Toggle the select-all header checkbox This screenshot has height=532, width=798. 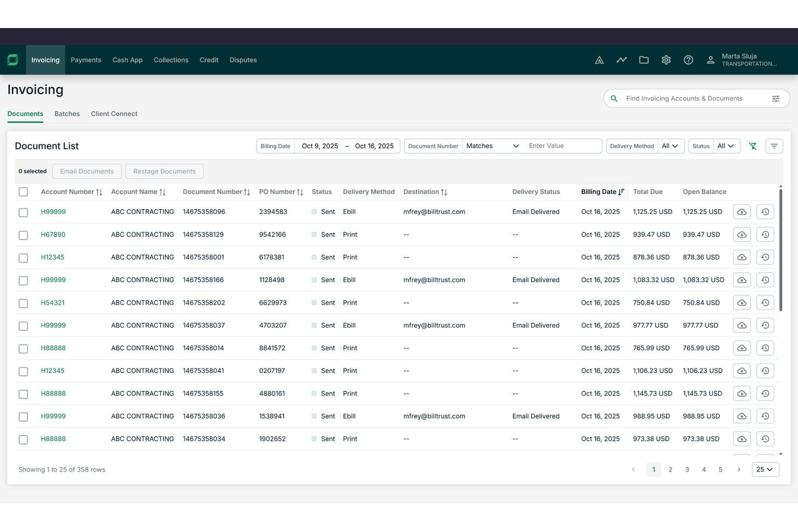tap(23, 192)
